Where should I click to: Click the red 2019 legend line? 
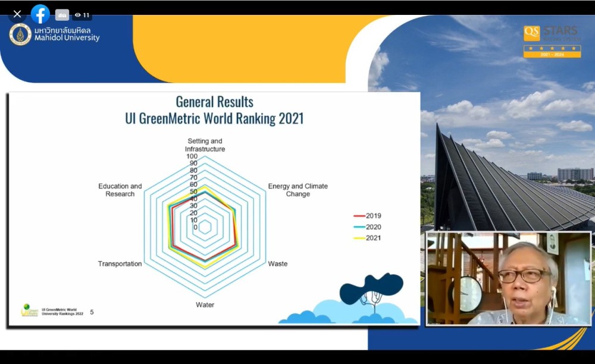click(x=359, y=216)
